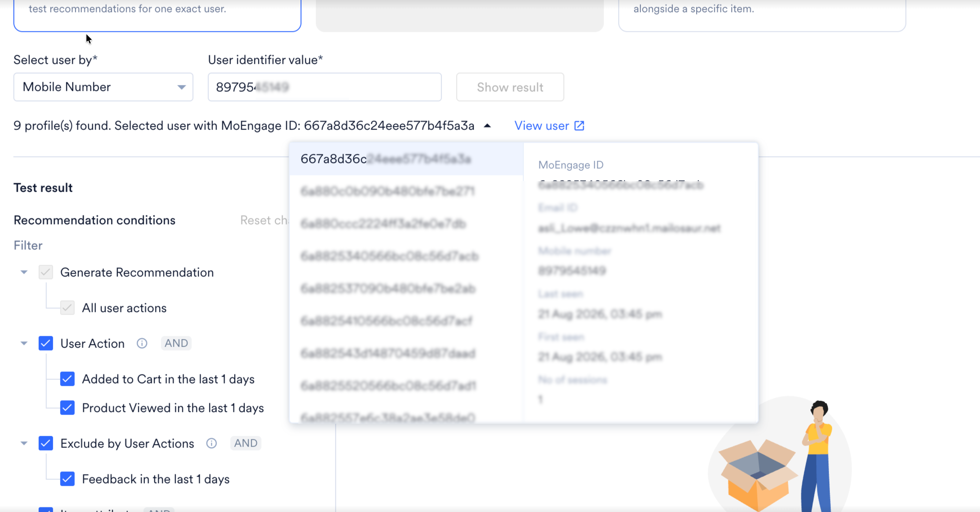Click the info icon beside Exclude by User Actions
Image resolution: width=980 pixels, height=512 pixels.
point(212,443)
